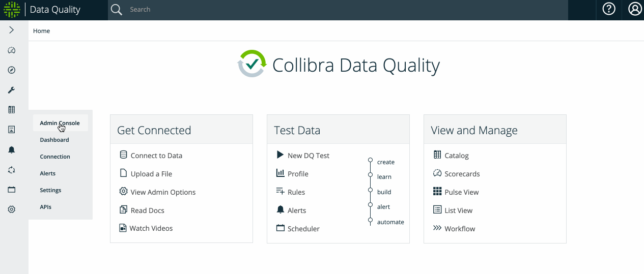Open the user profile account icon
Viewport: 644px width, 274px height.
click(634, 9)
